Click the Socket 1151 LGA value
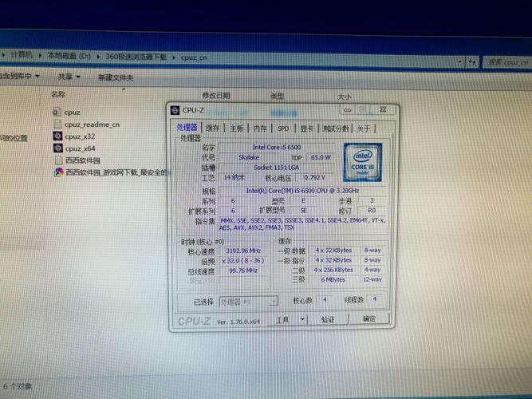The image size is (532, 399). tap(277, 168)
